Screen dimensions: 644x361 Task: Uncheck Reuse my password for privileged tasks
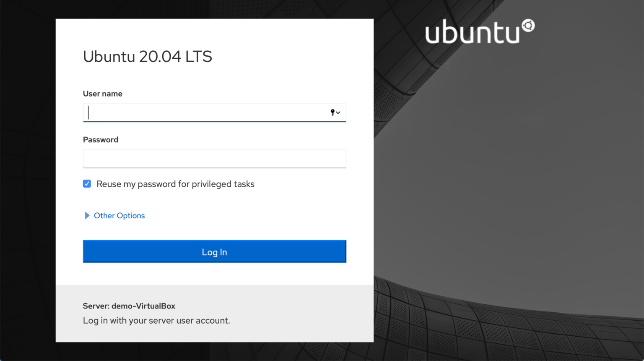tap(87, 183)
